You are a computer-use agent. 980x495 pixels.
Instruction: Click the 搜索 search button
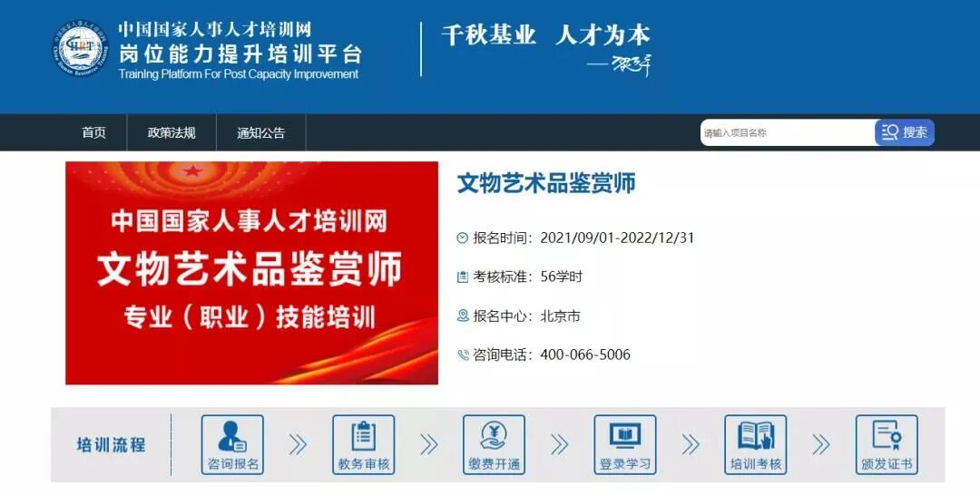coord(905,132)
